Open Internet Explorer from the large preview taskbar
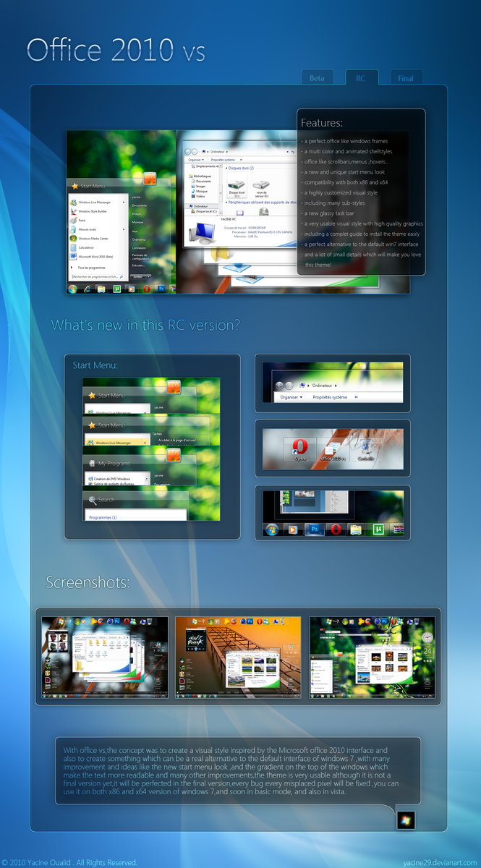The width and height of the screenshot is (481, 868). [88, 289]
